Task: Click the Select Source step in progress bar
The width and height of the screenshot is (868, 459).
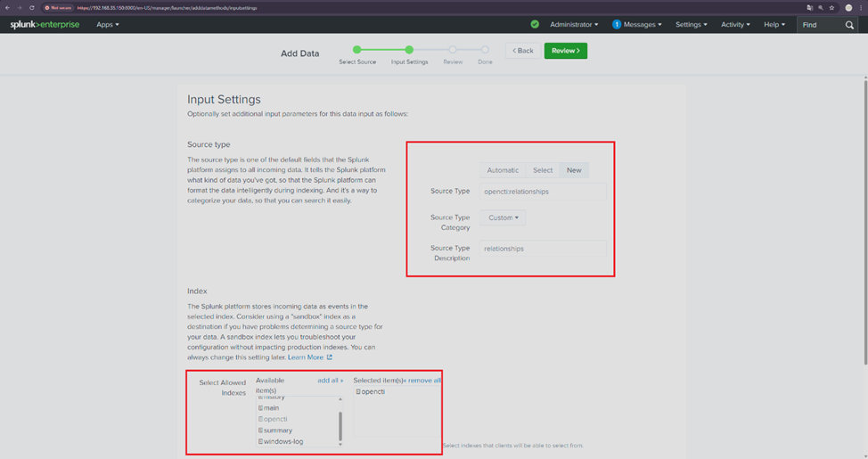Action: click(x=357, y=50)
